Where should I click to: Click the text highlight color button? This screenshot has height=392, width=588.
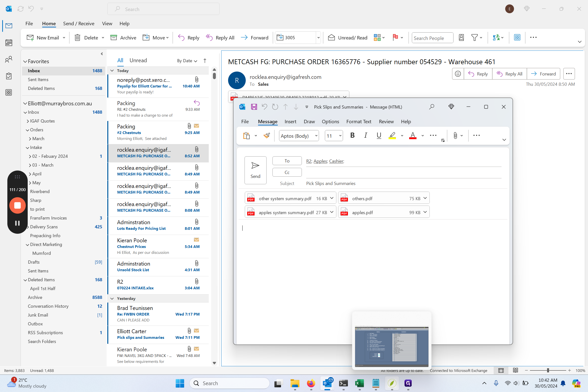point(392,135)
